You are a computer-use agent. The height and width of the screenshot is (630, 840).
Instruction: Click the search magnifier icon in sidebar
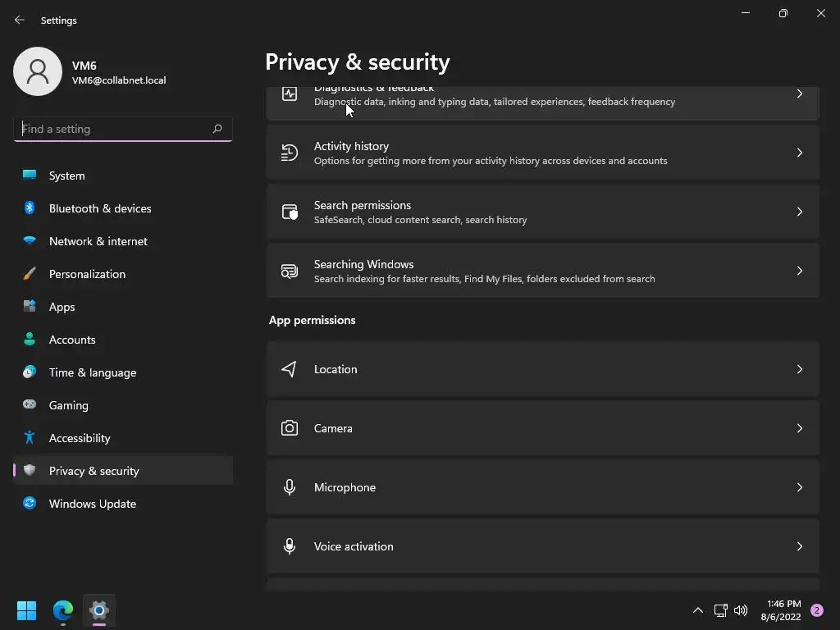coord(217,129)
